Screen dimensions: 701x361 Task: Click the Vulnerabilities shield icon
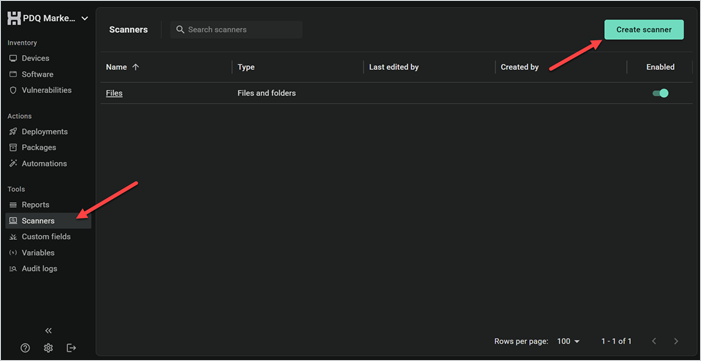(13, 90)
